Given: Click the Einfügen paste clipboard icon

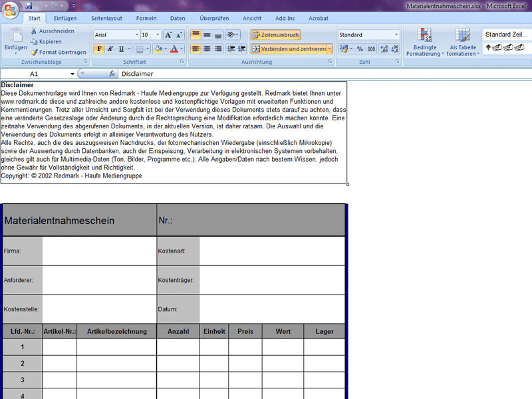Looking at the screenshot, I should (15, 35).
